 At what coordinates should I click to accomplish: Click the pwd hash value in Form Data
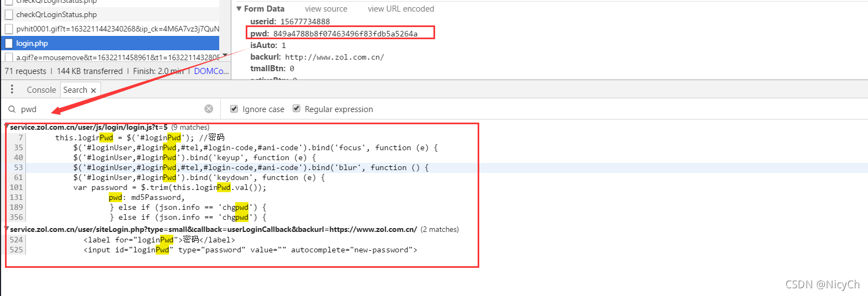tap(345, 34)
